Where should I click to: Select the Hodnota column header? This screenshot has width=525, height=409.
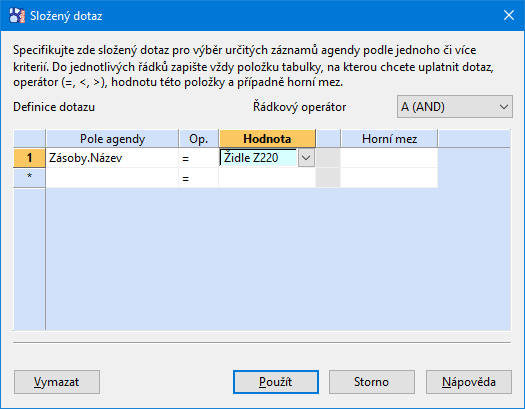tap(267, 139)
